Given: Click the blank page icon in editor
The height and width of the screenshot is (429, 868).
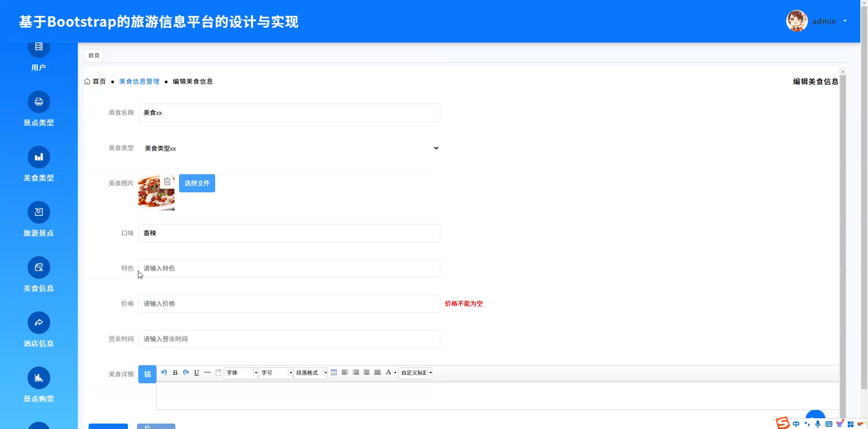Looking at the screenshot, I should pyautogui.click(x=218, y=372).
